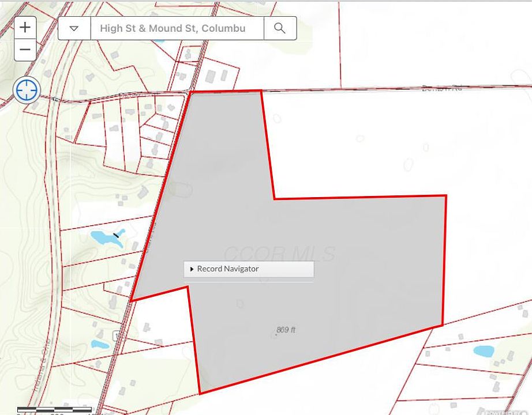Click the map scale bar
Screen dimensions: 532x415
click(x=52, y=410)
